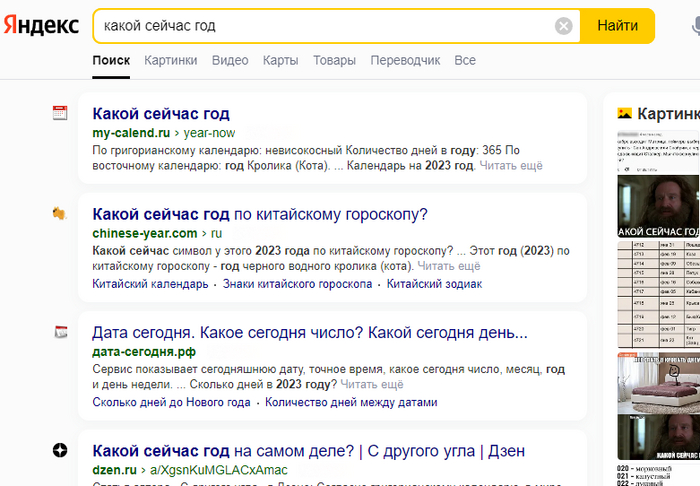
Task: Click the дата-сегодня.рф calendar favicon
Action: click(x=60, y=332)
